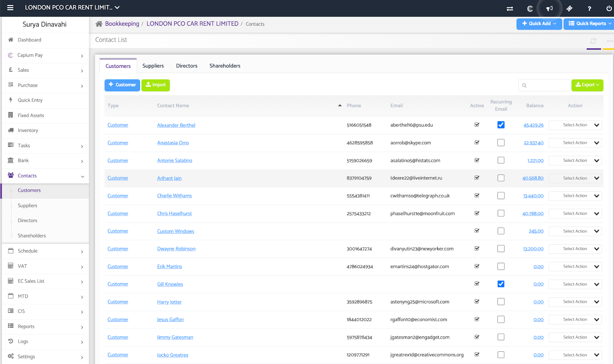This screenshot has width=614, height=364.
Task: Select Suppliers under Contacts in sidebar
Action: tap(28, 206)
